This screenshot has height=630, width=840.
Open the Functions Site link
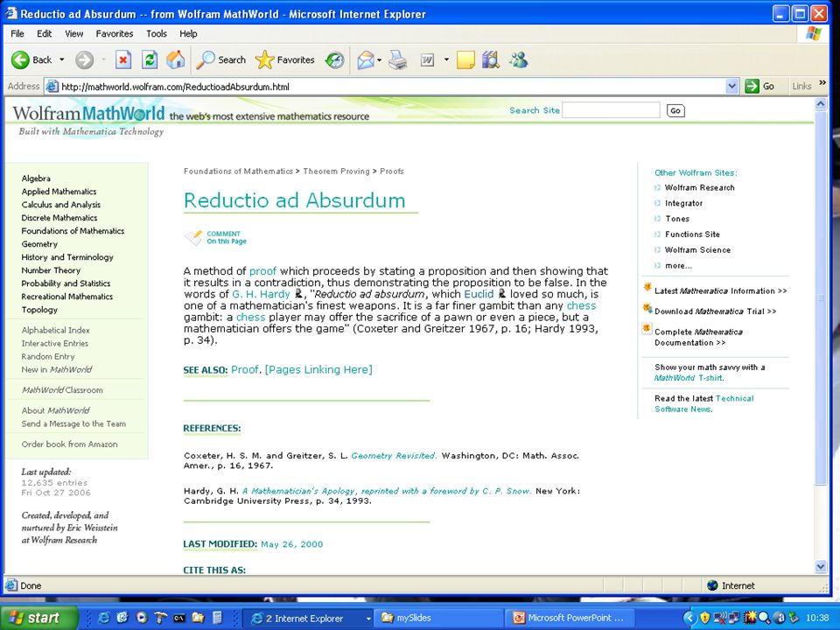[692, 234]
